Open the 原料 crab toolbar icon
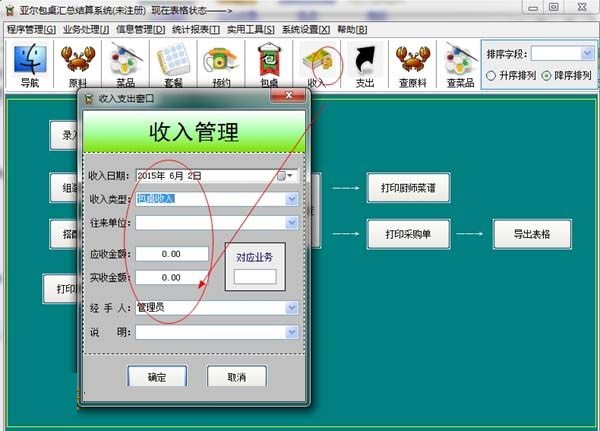 pos(78,65)
